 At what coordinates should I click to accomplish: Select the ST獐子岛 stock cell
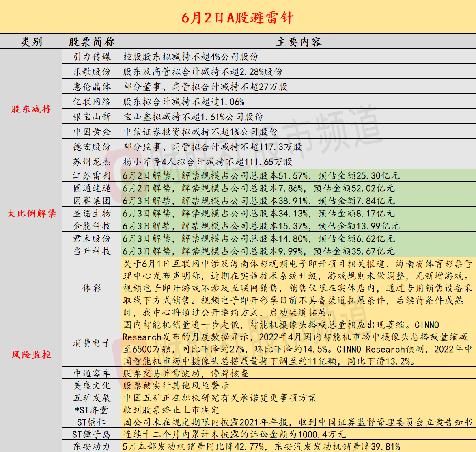(92, 434)
